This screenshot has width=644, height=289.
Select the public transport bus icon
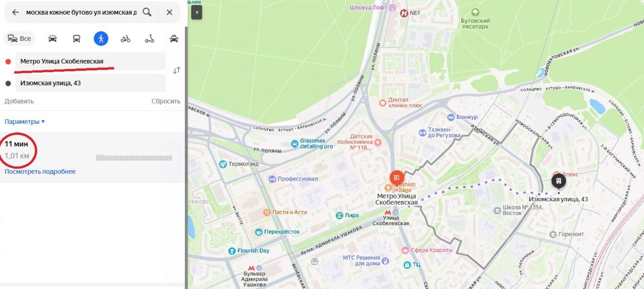click(76, 38)
